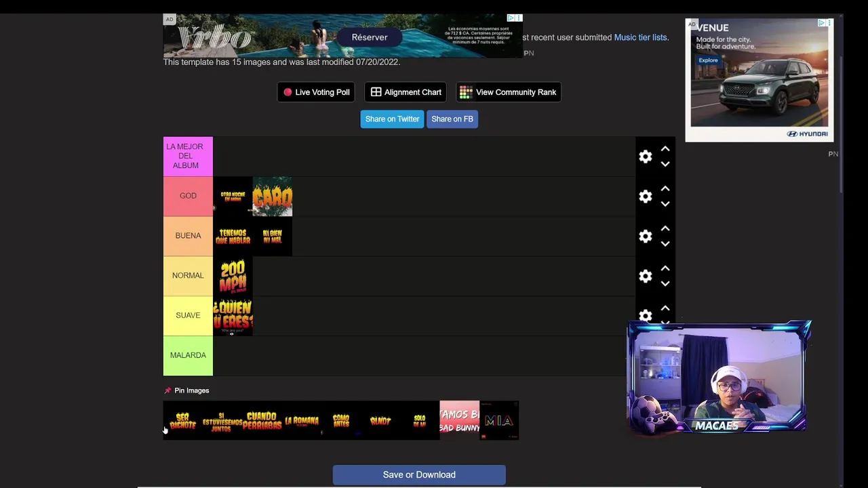
Task: Share tier list on Twitter
Action: point(393,119)
